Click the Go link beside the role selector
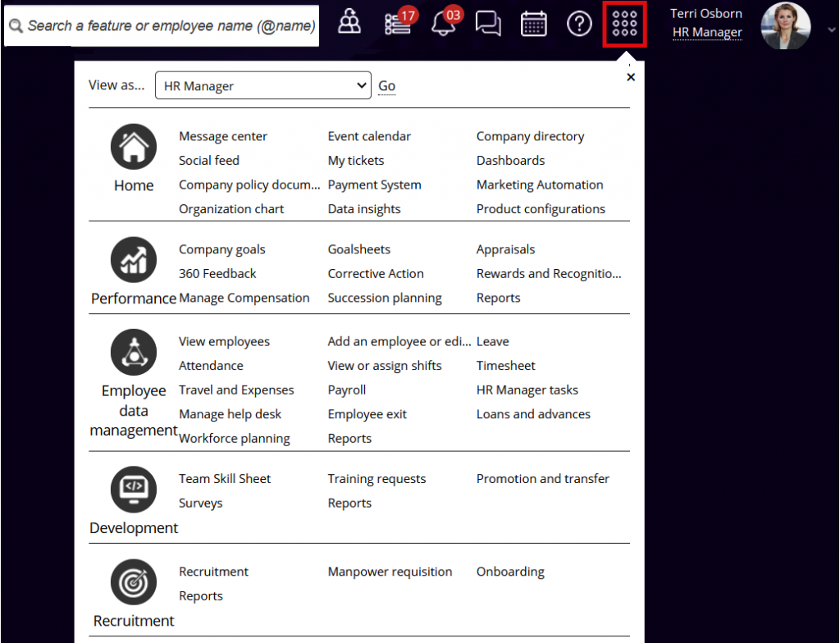The height and width of the screenshot is (643, 840). [x=386, y=84]
